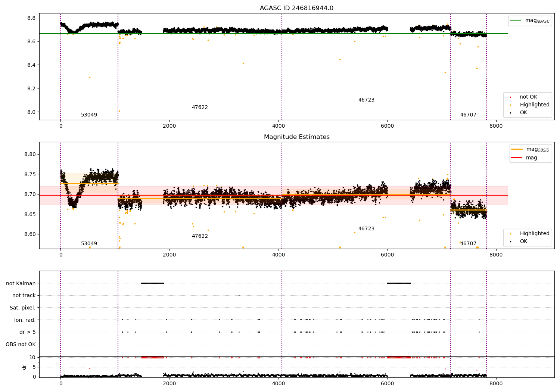Click obsid label 46723 in the middle plot

click(x=366, y=229)
